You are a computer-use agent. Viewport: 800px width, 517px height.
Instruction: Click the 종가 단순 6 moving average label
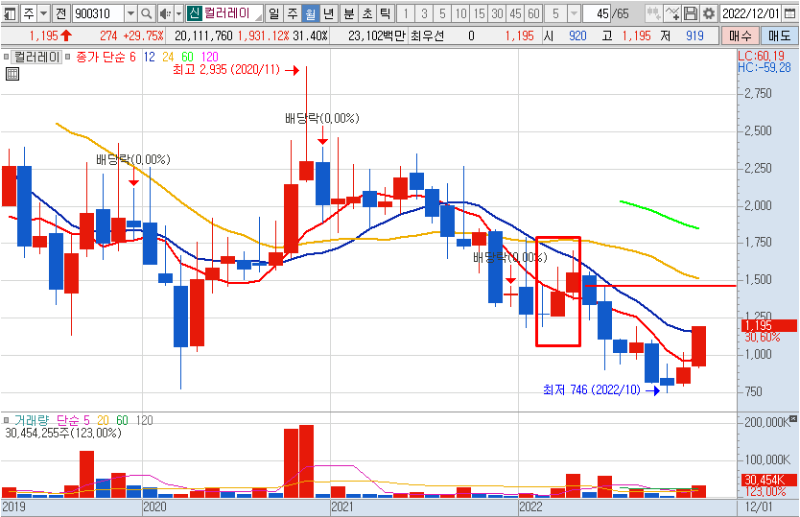106,57
